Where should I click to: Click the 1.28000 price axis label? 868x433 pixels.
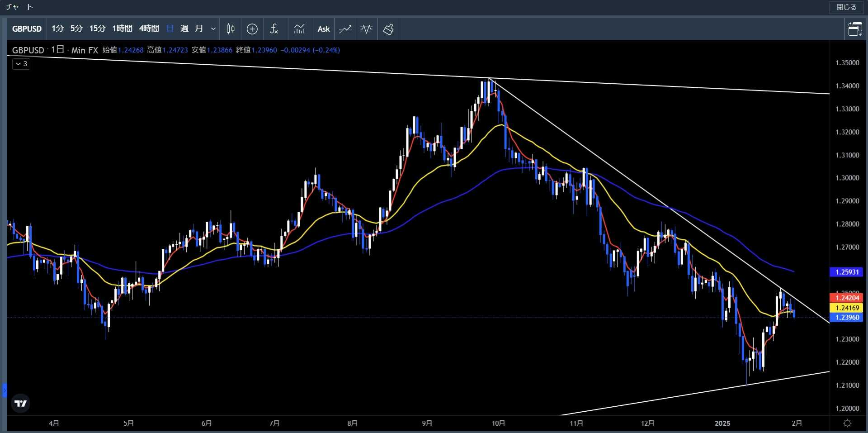pyautogui.click(x=847, y=224)
